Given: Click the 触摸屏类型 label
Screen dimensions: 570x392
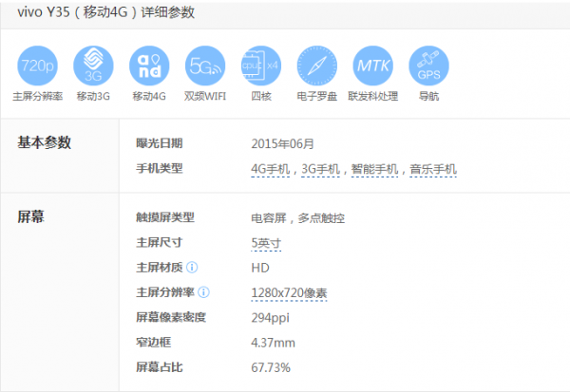Looking at the screenshot, I should pos(165,217).
